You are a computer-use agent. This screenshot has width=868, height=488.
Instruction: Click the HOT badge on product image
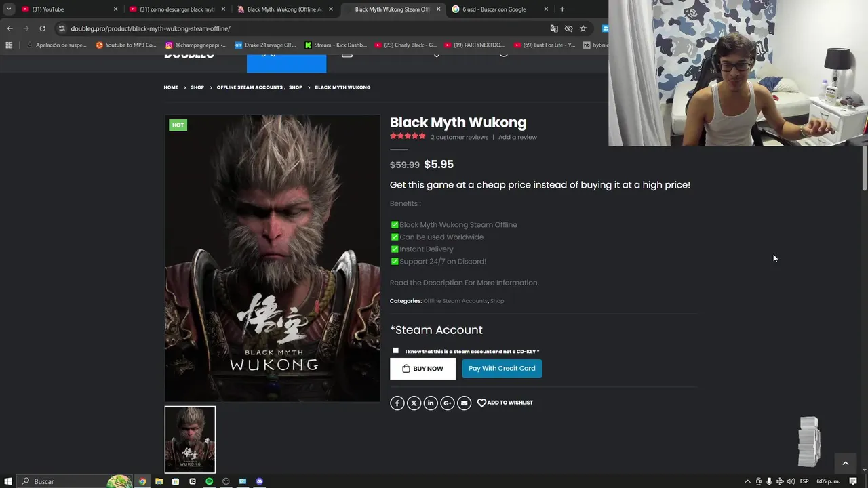[178, 125]
